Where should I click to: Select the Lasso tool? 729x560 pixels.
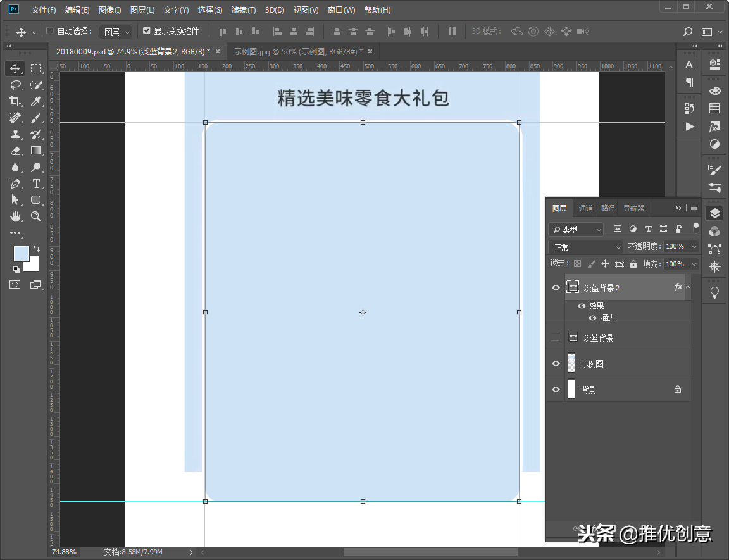click(15, 85)
